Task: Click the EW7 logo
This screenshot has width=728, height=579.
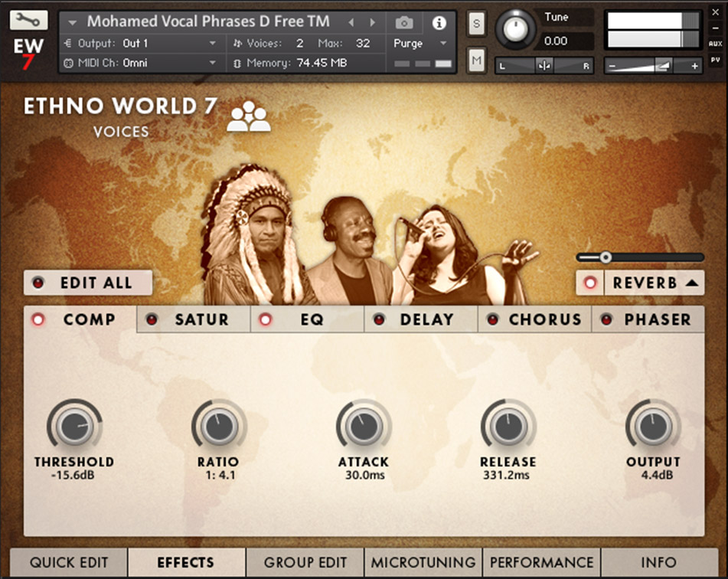Action: (28, 53)
